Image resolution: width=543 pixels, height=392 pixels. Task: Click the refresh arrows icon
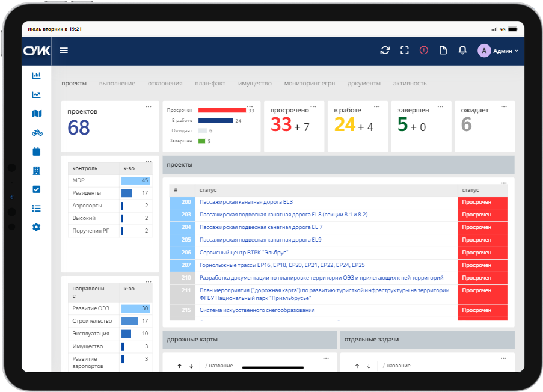click(x=385, y=51)
